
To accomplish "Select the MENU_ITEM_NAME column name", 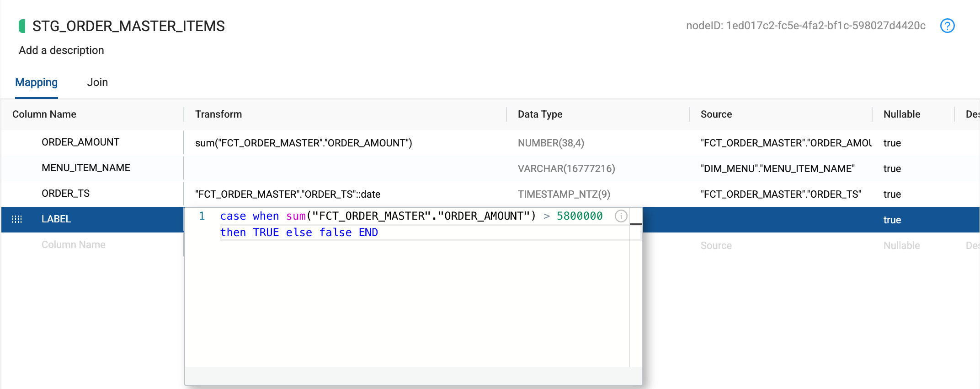I will pos(86,168).
